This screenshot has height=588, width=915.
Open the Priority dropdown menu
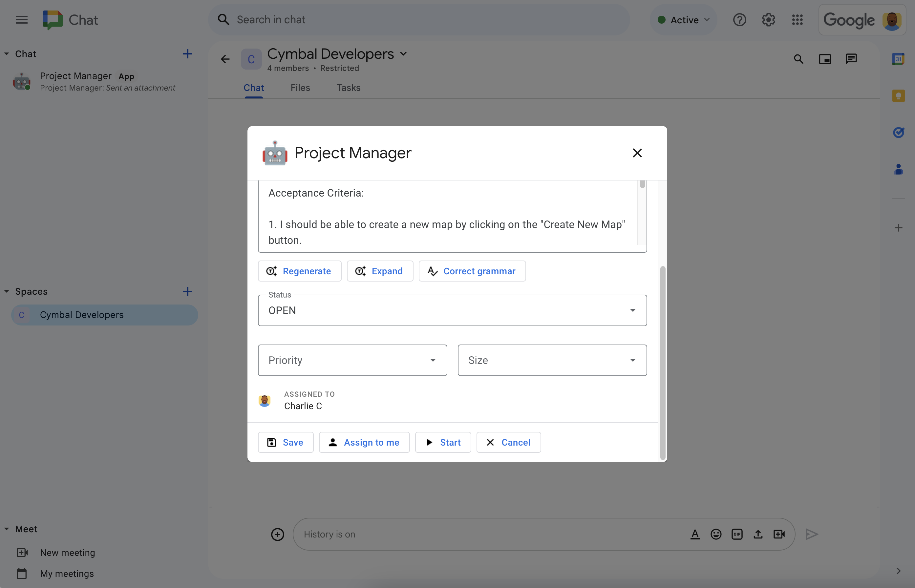coord(352,360)
